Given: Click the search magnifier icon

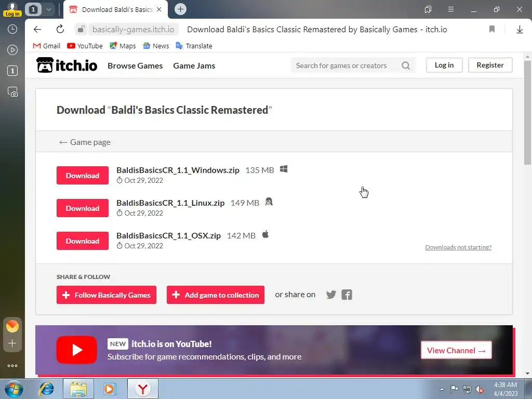Looking at the screenshot, I should pos(405,65).
